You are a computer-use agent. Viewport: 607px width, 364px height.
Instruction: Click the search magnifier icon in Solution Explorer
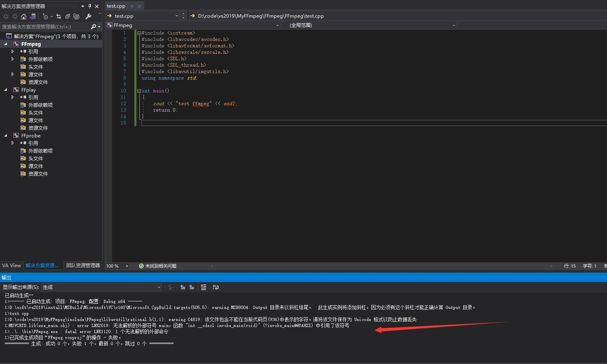93,27
